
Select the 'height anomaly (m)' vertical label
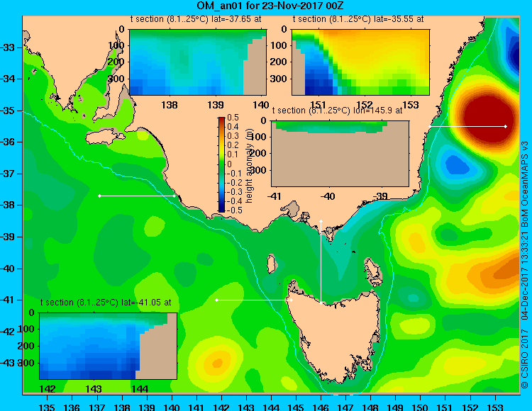(x=249, y=166)
